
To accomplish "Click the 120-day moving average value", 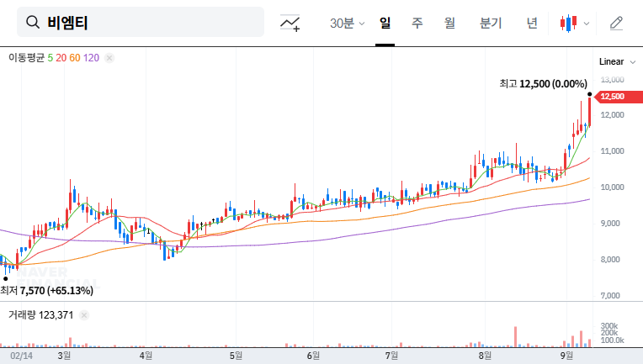I will coord(91,58).
